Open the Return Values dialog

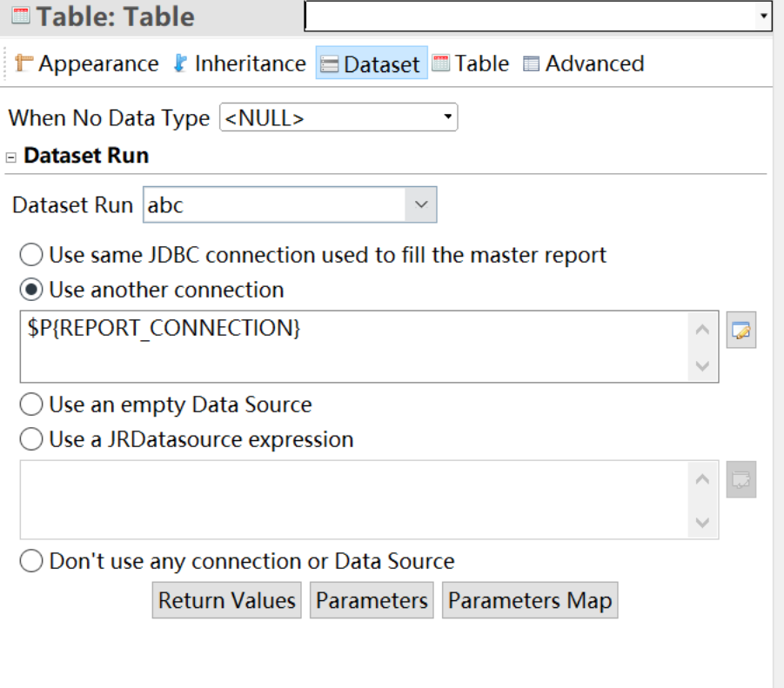click(227, 600)
